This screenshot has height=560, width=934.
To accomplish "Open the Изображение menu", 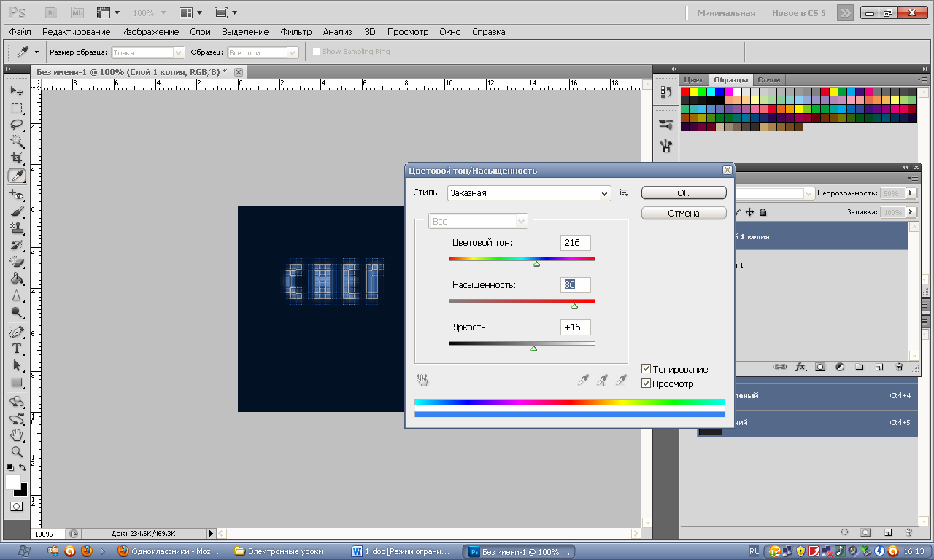I will pos(150,32).
